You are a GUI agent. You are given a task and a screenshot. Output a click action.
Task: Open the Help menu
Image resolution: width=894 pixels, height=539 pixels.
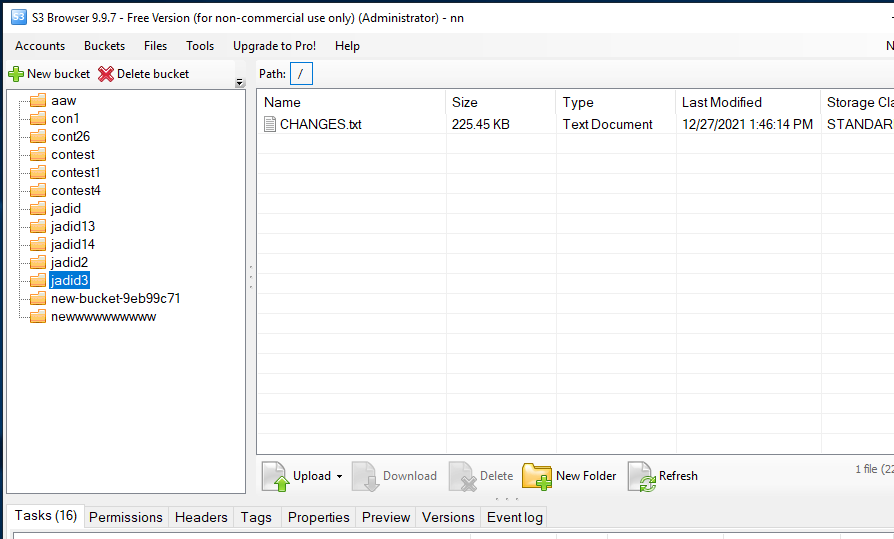click(347, 46)
